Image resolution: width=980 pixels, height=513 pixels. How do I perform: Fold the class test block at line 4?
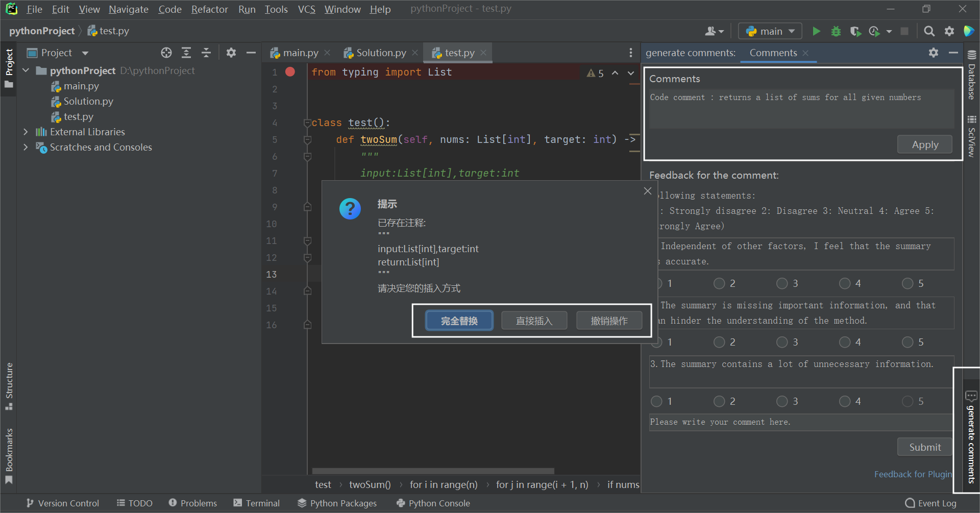click(307, 123)
